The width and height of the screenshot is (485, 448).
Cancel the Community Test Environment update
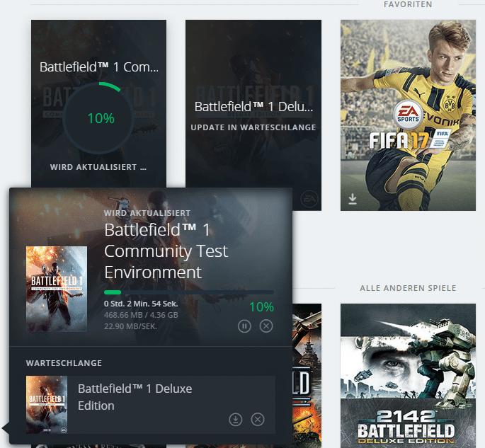[x=266, y=326]
